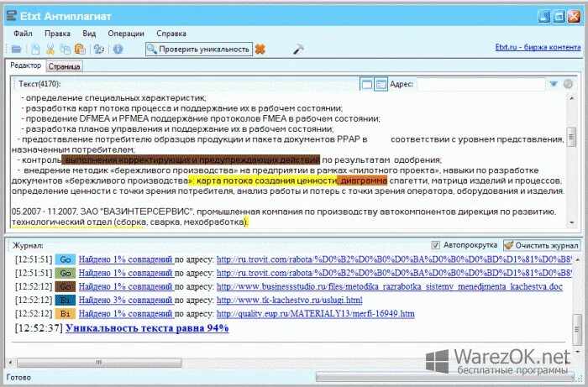The image size is (588, 387).
Task: Click the plain window view icon
Action: pos(367,84)
